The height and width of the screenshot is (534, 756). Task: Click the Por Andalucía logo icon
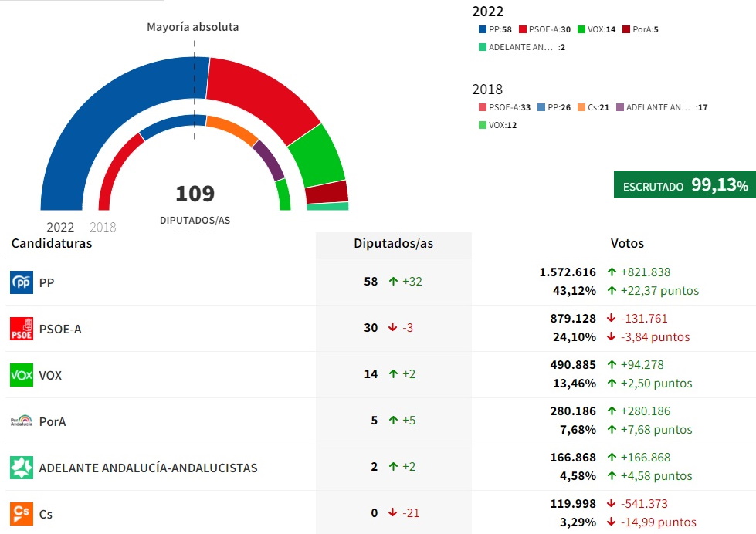click(x=21, y=421)
